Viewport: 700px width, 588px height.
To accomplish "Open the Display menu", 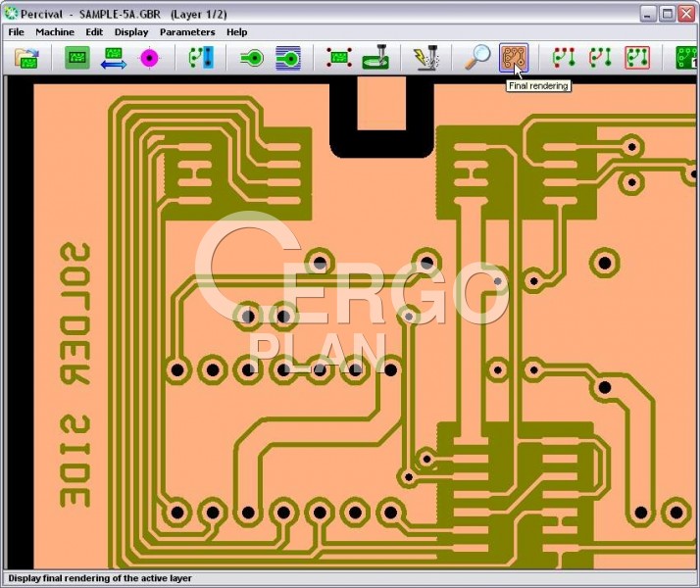I will [131, 32].
